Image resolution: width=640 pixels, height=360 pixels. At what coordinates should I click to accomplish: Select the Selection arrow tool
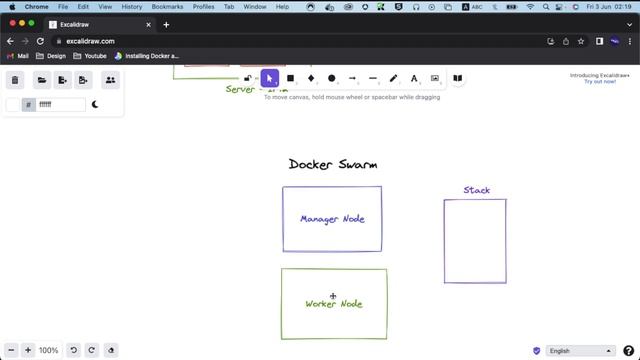269,78
